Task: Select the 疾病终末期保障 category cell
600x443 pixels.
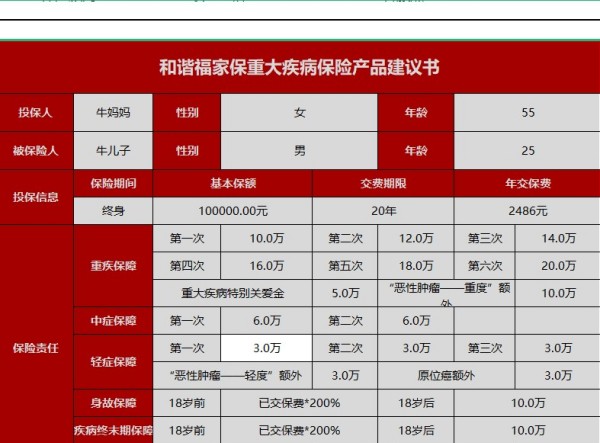Action: point(113,430)
